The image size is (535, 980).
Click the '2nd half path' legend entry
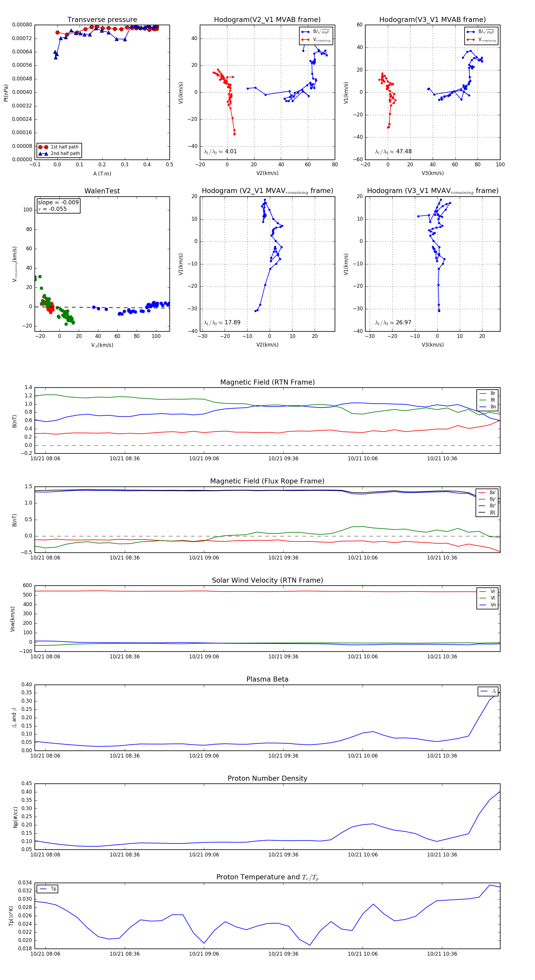point(59,154)
